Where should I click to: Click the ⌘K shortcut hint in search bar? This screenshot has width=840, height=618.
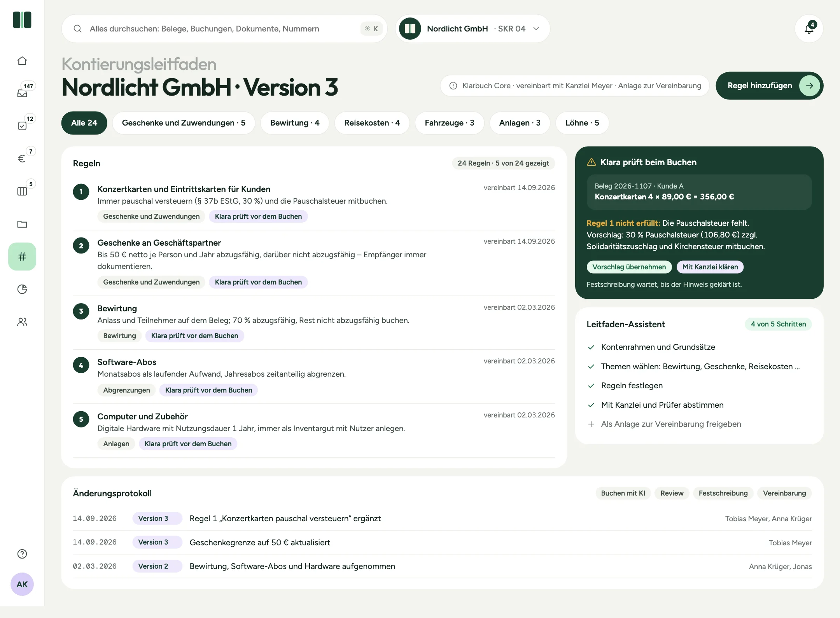pos(371,29)
